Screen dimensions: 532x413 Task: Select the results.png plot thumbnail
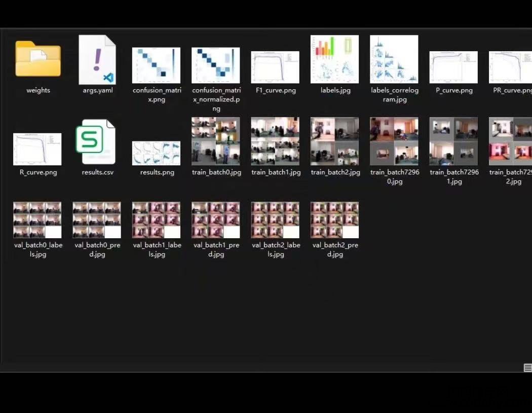pyautogui.click(x=156, y=153)
